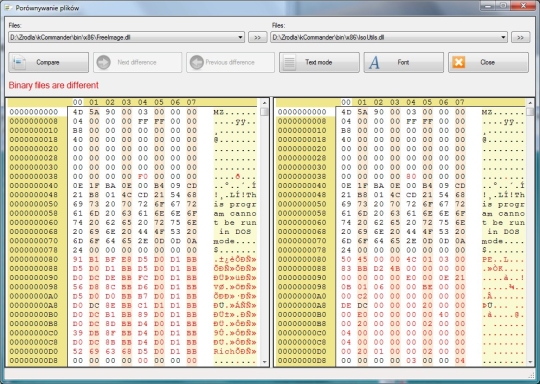Click 'Rich' ASCII text in left pane
The image size is (540, 384).
pos(224,351)
